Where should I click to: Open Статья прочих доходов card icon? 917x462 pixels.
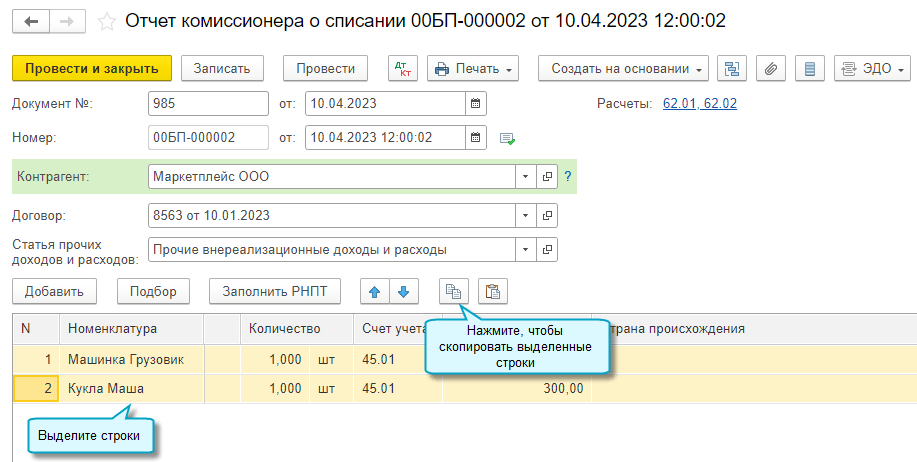pos(547,250)
